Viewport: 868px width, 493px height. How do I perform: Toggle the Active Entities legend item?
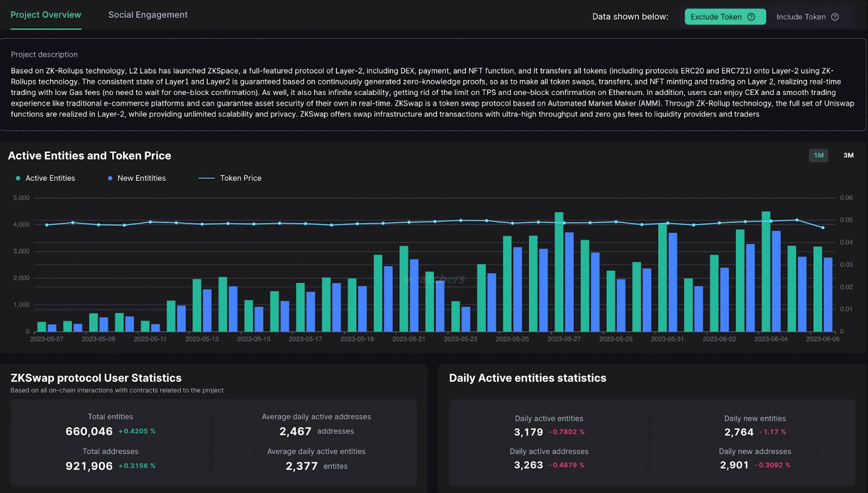pos(46,178)
